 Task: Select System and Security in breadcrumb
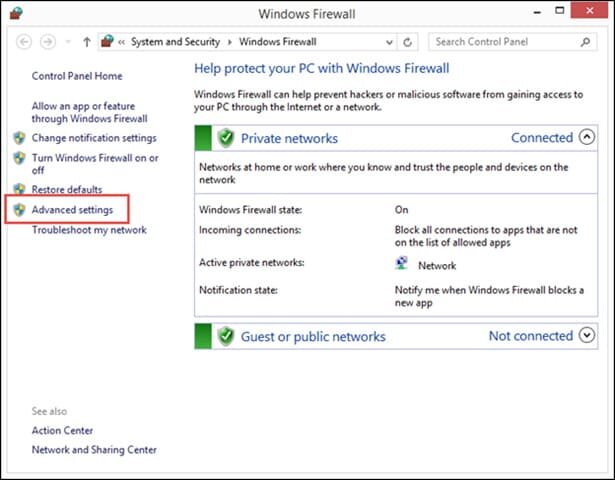pyautogui.click(x=176, y=43)
